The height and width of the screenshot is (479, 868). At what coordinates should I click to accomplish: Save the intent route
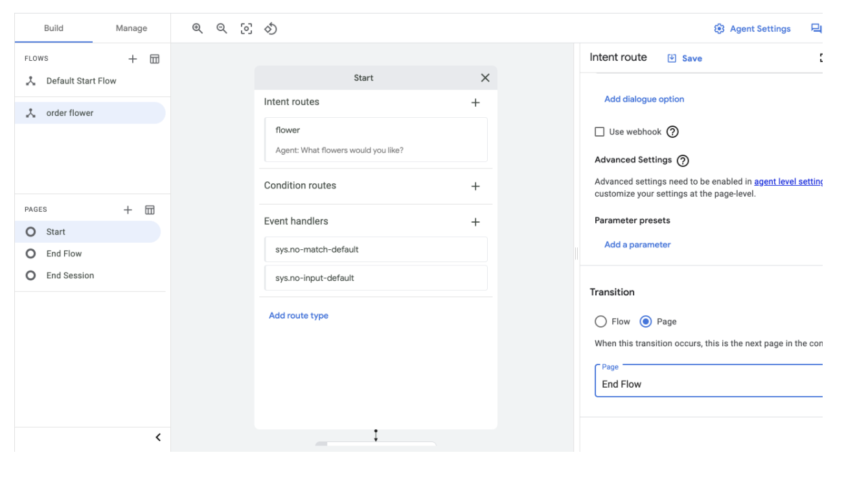coord(685,58)
